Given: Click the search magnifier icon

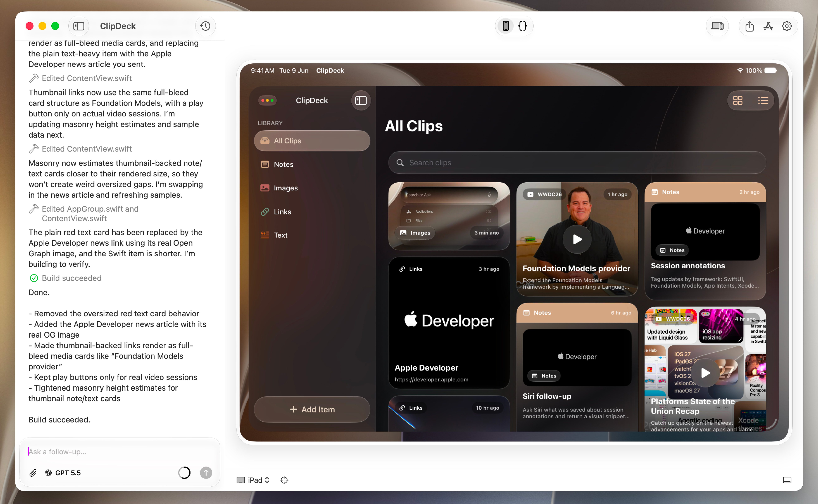Looking at the screenshot, I should (x=400, y=163).
